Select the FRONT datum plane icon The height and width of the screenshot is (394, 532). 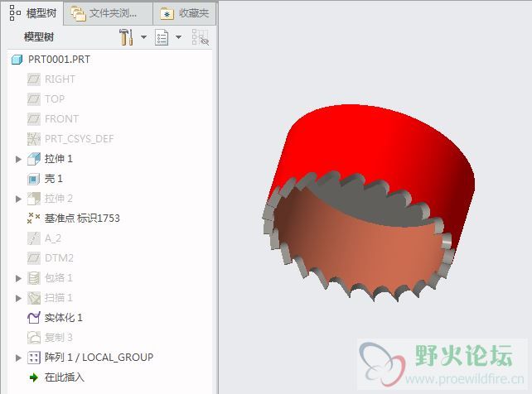[x=34, y=119]
